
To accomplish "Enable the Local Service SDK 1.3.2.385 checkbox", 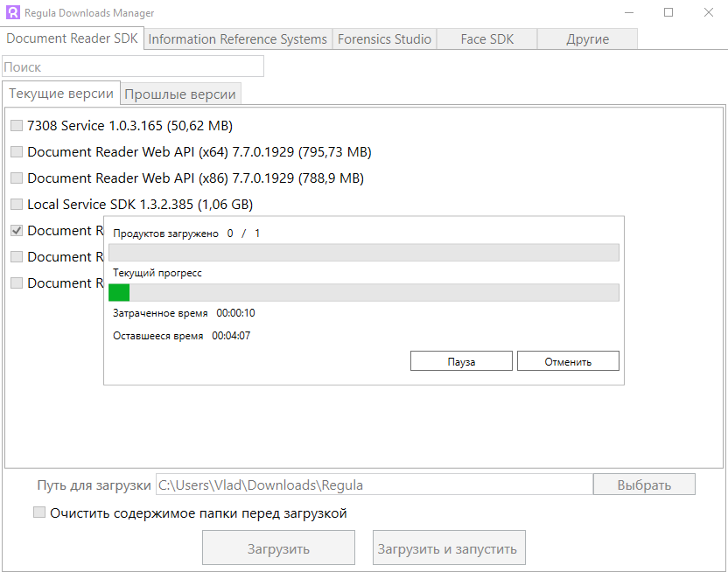I will tap(17, 204).
